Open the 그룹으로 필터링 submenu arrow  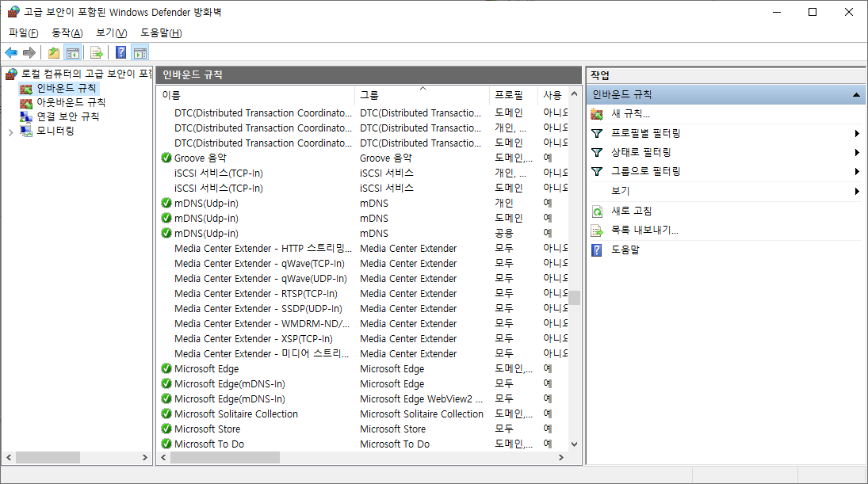[x=856, y=171]
